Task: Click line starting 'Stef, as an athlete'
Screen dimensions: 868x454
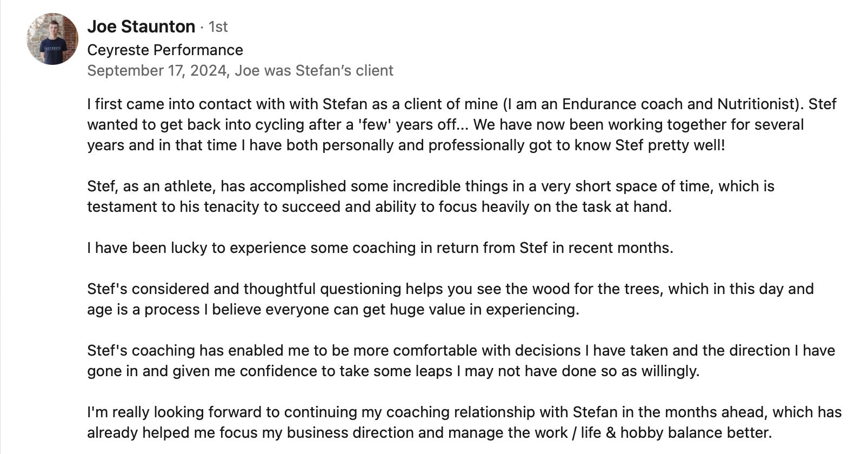Action: (x=431, y=186)
